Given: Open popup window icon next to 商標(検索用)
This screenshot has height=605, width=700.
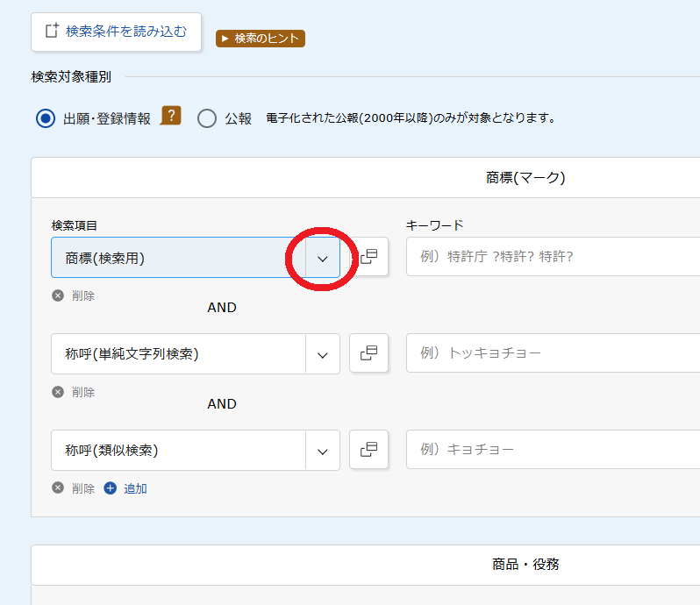Looking at the screenshot, I should pos(368,257).
